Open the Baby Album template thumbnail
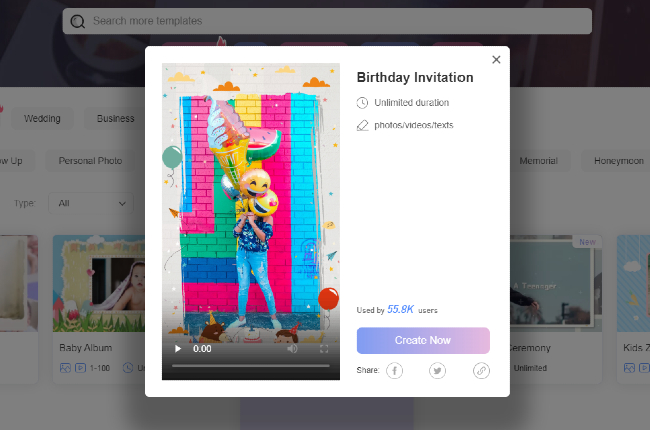650x430 pixels. click(99, 284)
